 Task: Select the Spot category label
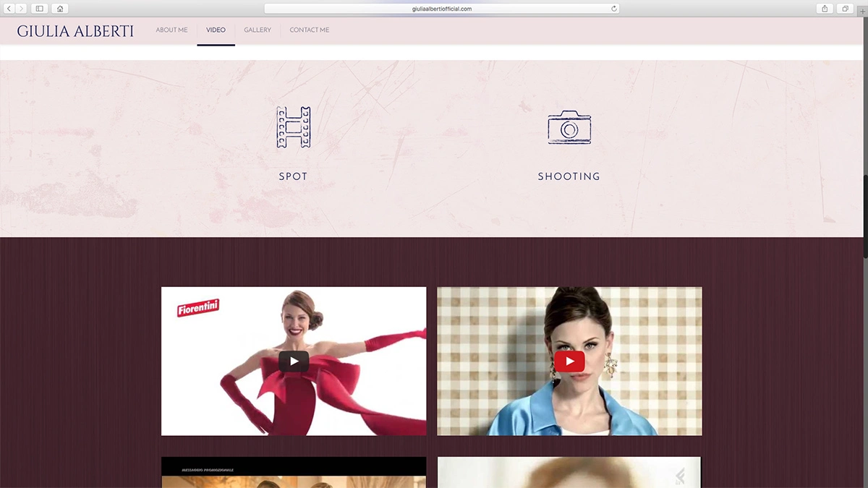tap(293, 176)
